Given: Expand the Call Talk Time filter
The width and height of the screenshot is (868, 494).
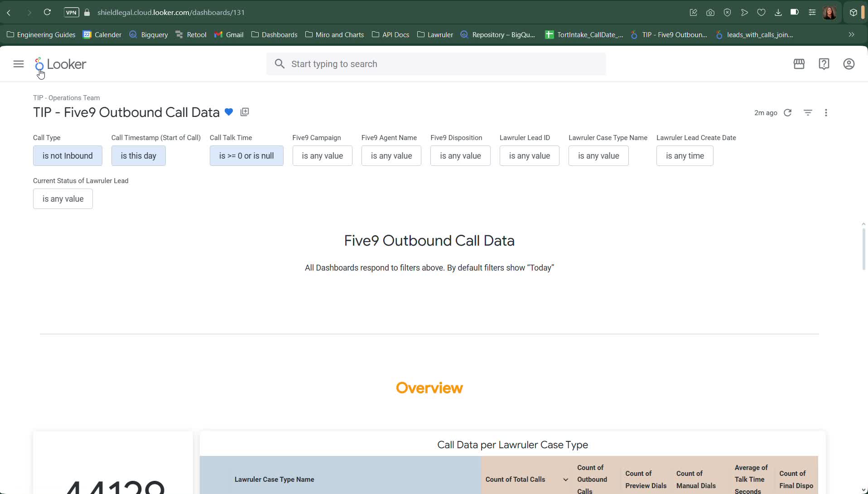Looking at the screenshot, I should click(x=246, y=155).
